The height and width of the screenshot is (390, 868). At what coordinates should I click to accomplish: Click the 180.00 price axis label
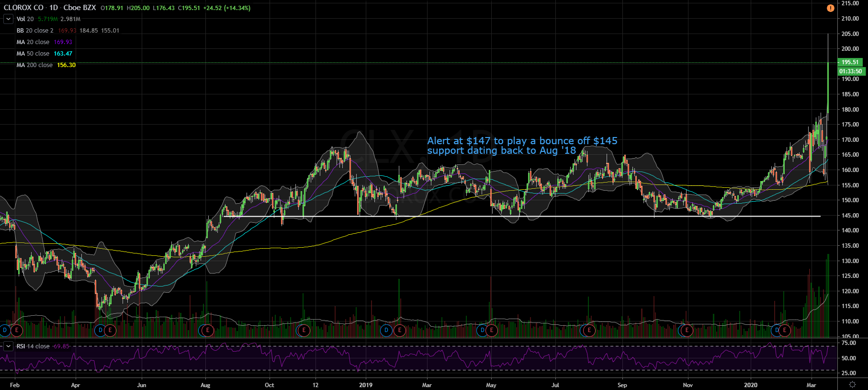click(x=850, y=109)
